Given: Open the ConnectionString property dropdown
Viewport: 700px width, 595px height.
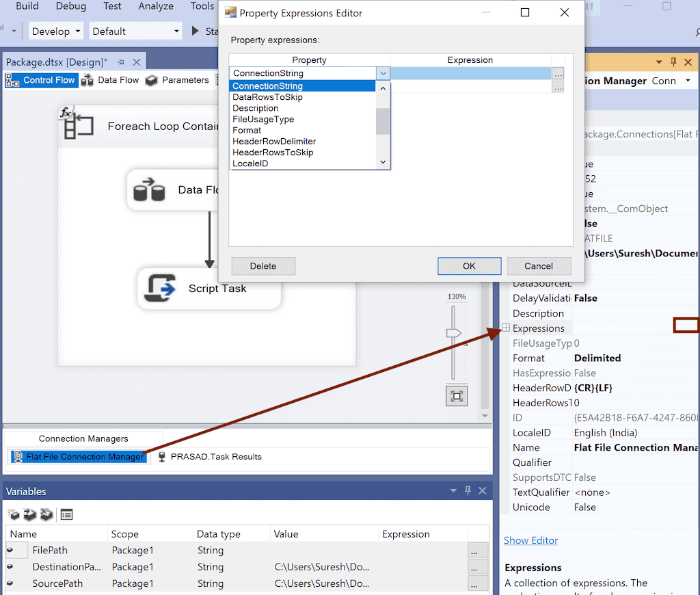Looking at the screenshot, I should (383, 72).
